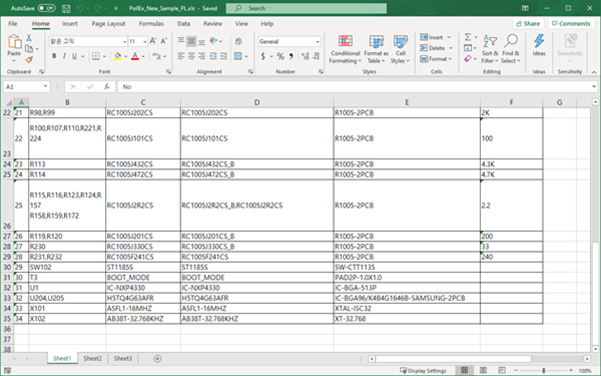Apply Underline formatting

(x=74, y=56)
